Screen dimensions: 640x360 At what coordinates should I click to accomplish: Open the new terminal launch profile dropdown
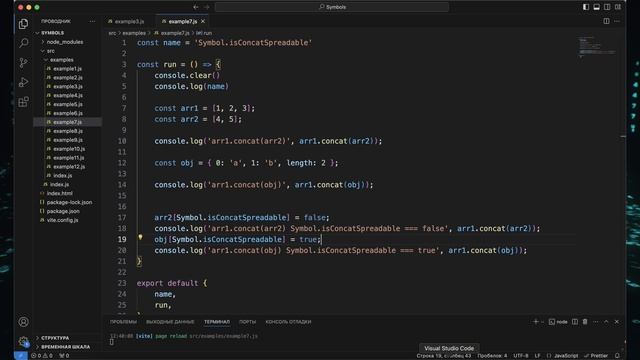[x=542, y=322]
